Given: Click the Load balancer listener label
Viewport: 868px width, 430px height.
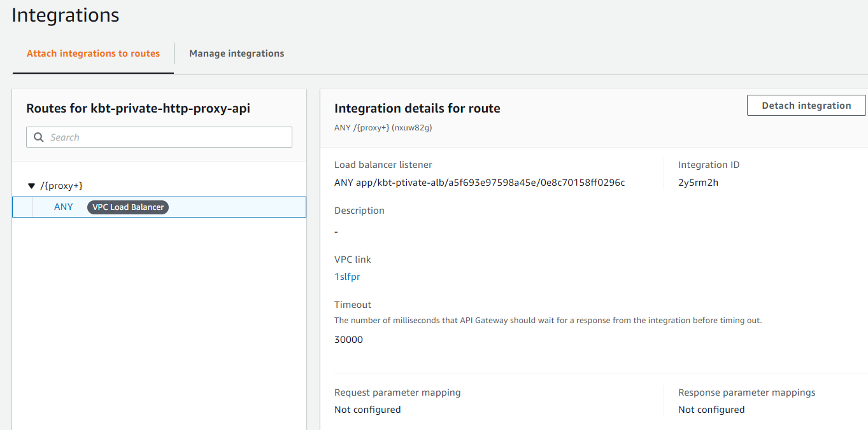Looking at the screenshot, I should (x=383, y=165).
